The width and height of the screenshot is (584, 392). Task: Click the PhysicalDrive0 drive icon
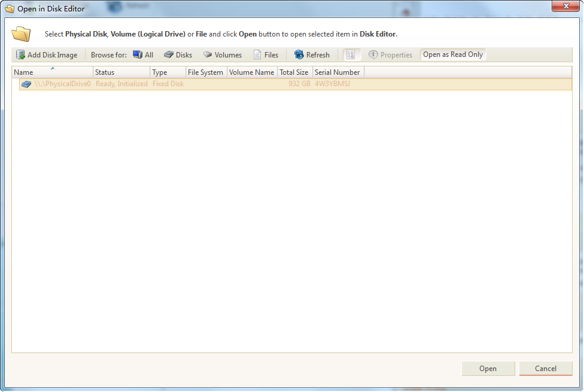click(26, 84)
